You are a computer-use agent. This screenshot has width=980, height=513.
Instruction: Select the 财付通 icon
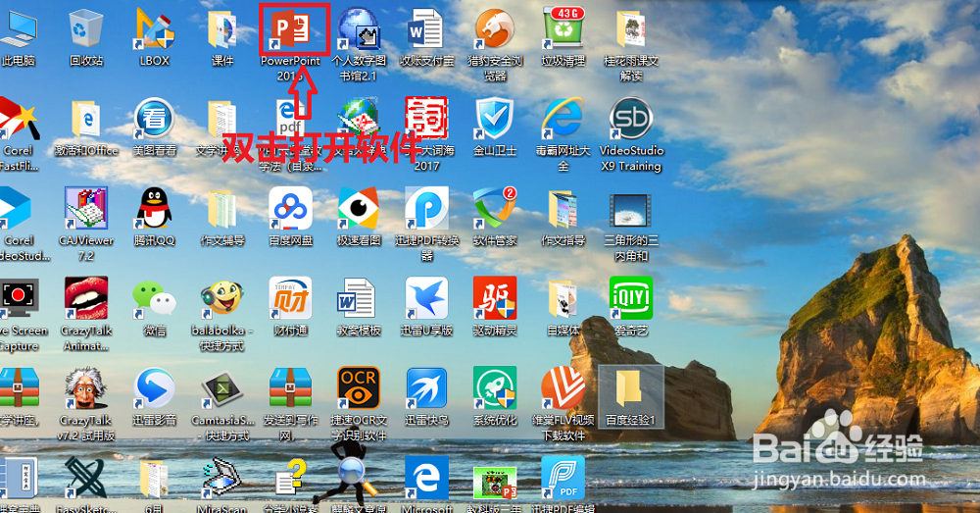point(291,298)
